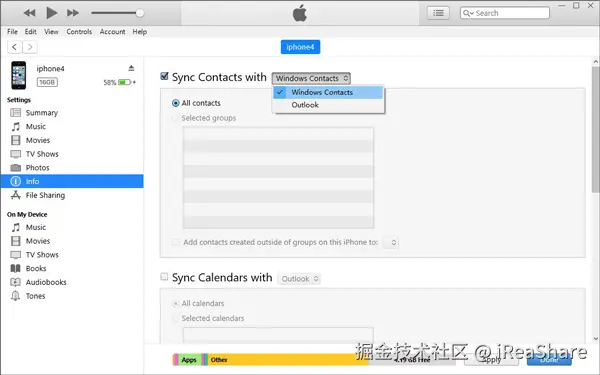This screenshot has width=600, height=375.
Task: Select the Info sidebar item
Action: pos(72,181)
